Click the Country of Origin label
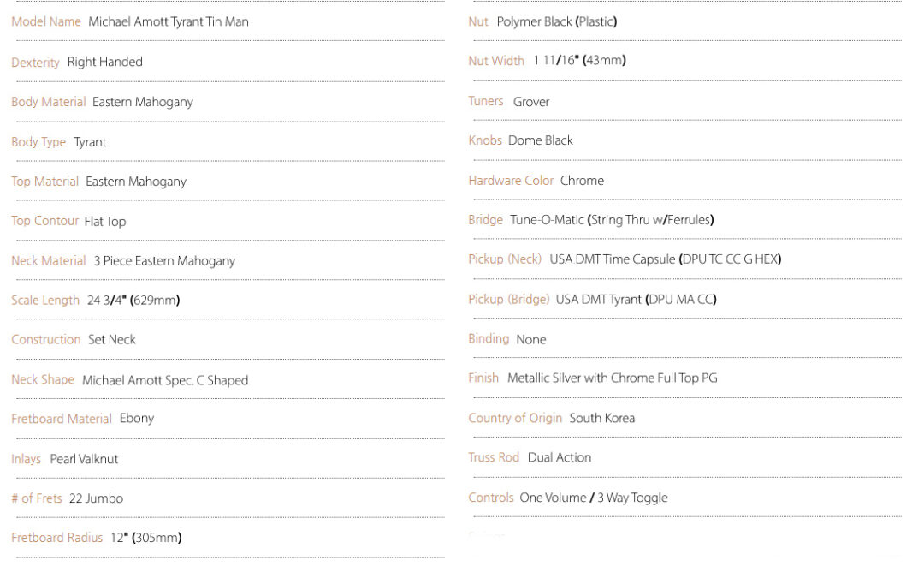The width and height of the screenshot is (924, 578). (515, 418)
